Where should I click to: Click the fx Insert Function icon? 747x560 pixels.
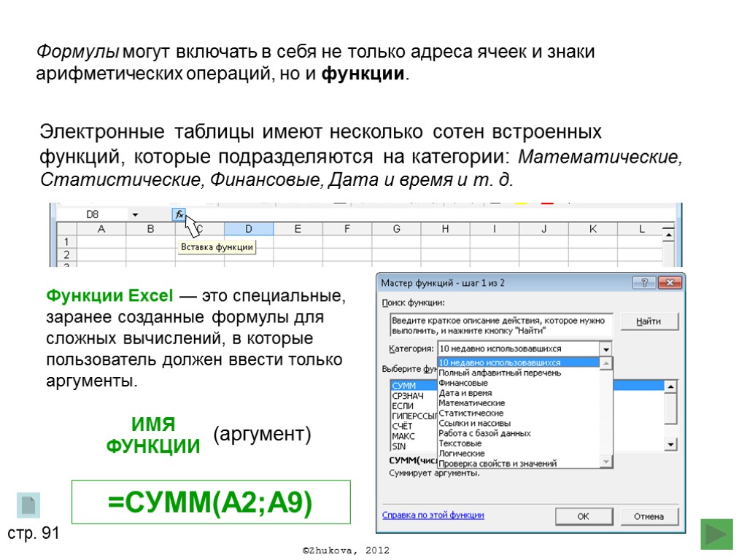point(179,215)
